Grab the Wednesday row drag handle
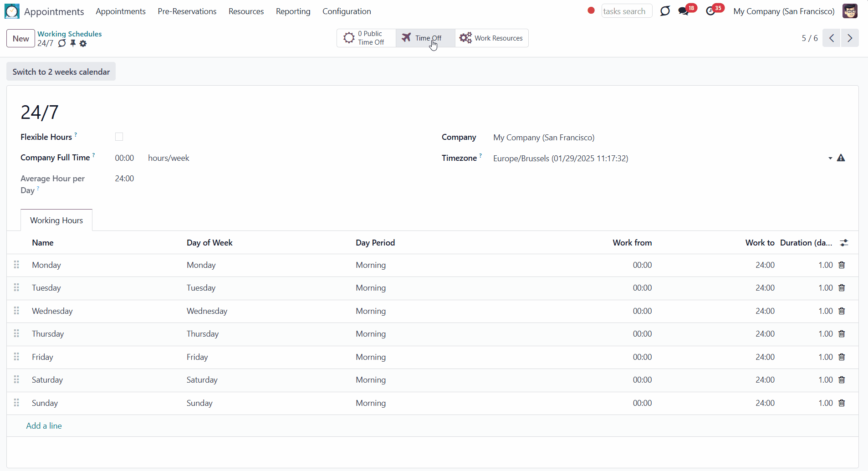The image size is (868, 471). pos(16,311)
